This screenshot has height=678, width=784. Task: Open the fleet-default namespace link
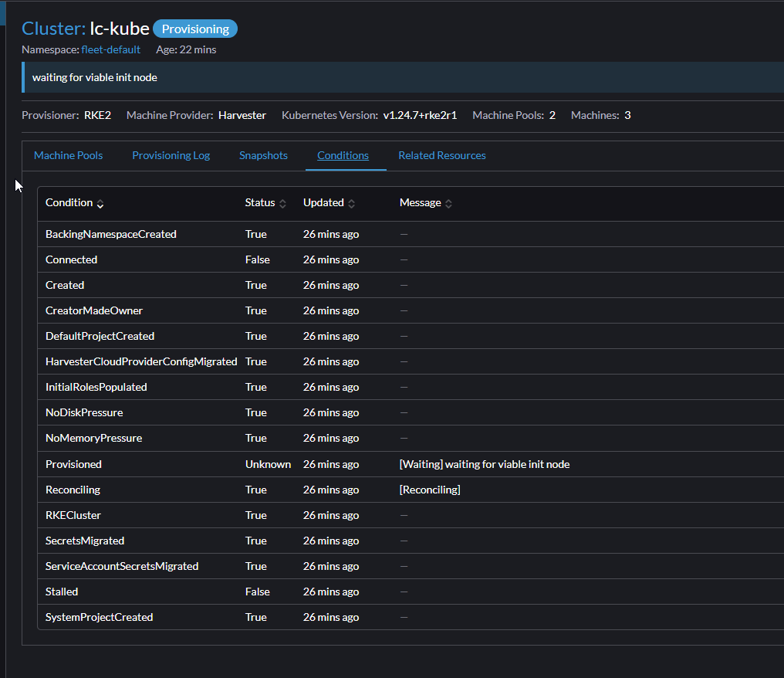point(110,49)
